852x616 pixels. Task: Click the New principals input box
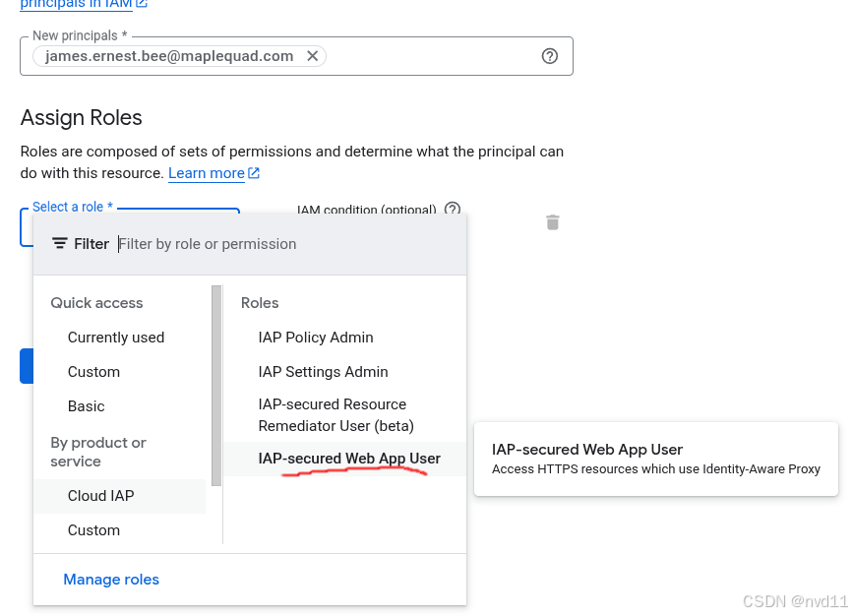coord(296,56)
